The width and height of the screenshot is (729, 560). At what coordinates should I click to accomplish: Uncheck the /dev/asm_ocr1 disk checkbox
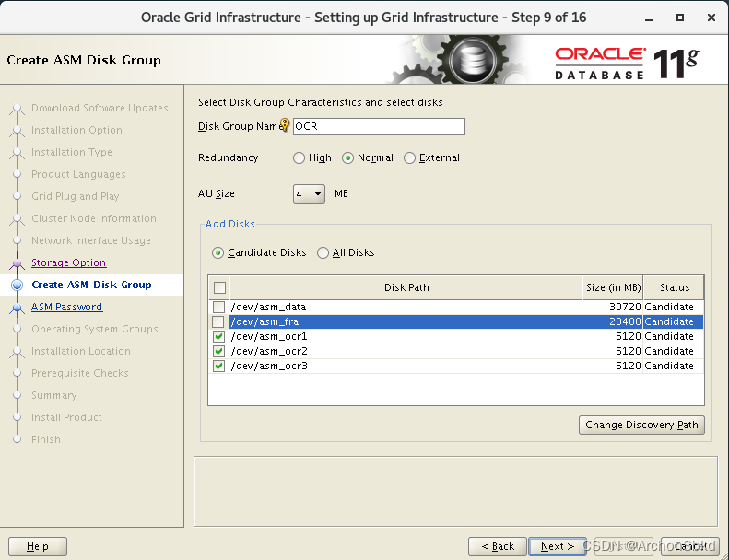(218, 336)
